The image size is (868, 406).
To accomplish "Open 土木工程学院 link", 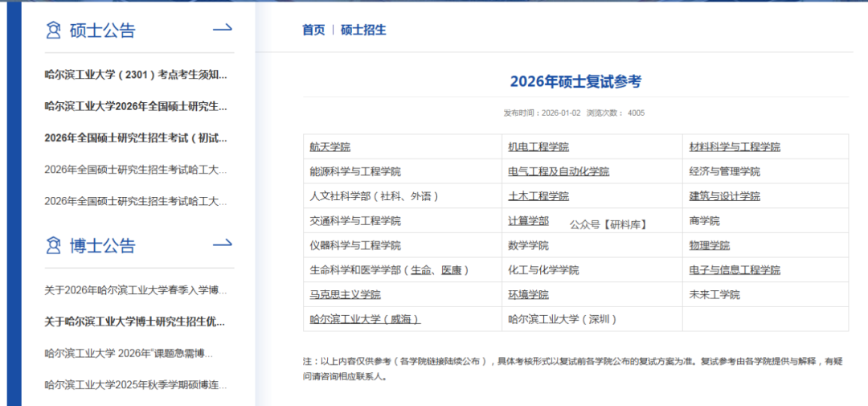I will click(538, 196).
